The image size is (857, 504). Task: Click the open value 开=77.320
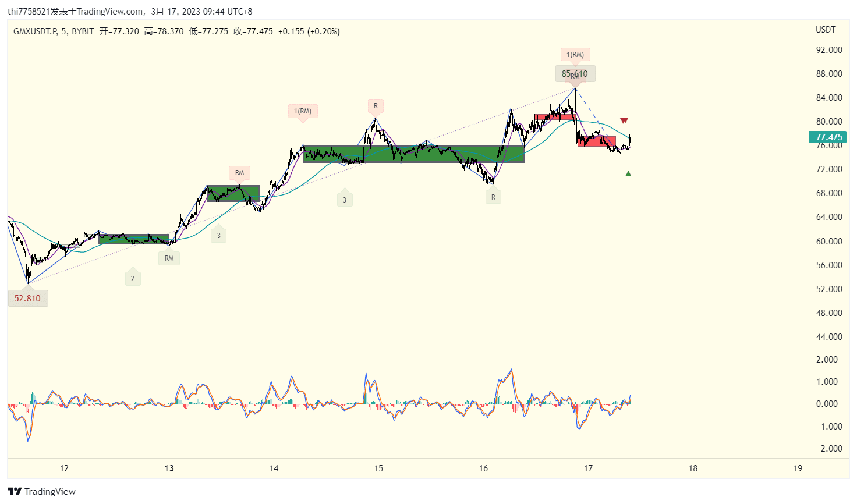(119, 31)
